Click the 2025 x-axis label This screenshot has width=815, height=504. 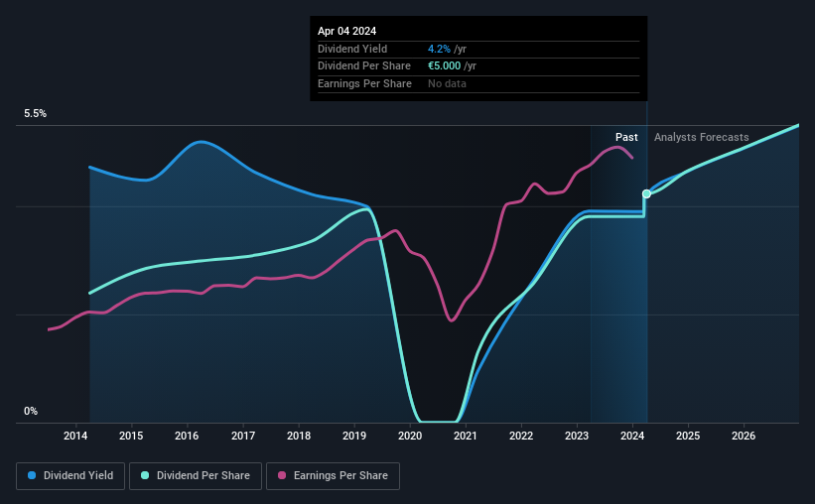point(688,436)
